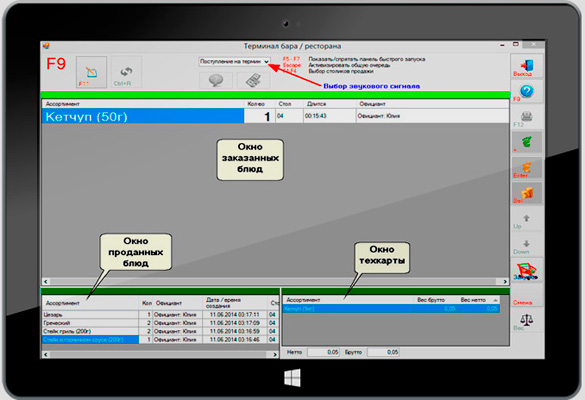Viewport: 585px width, 400px height.
Task: Open the scales Вес icon
Action: pyautogui.click(x=526, y=321)
